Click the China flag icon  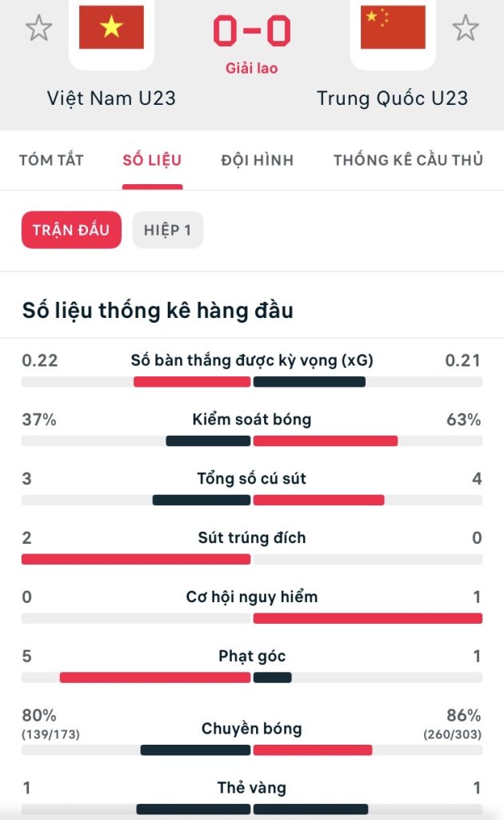pos(393,28)
